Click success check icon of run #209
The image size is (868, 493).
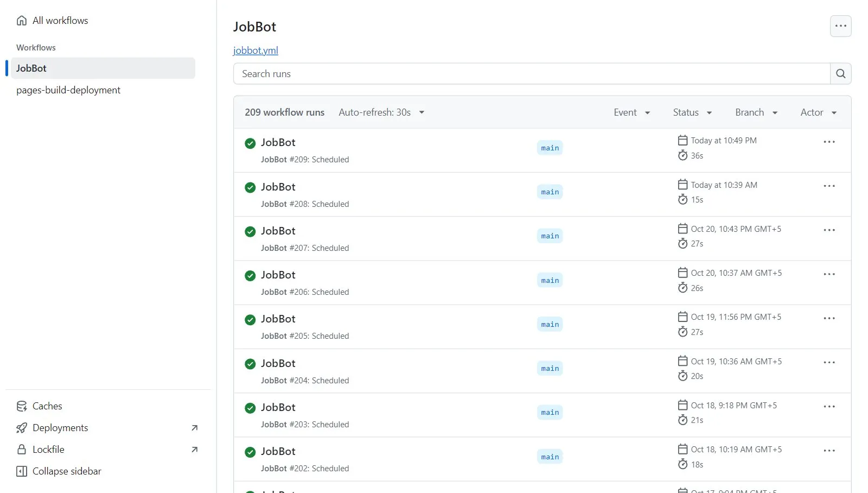[250, 143]
